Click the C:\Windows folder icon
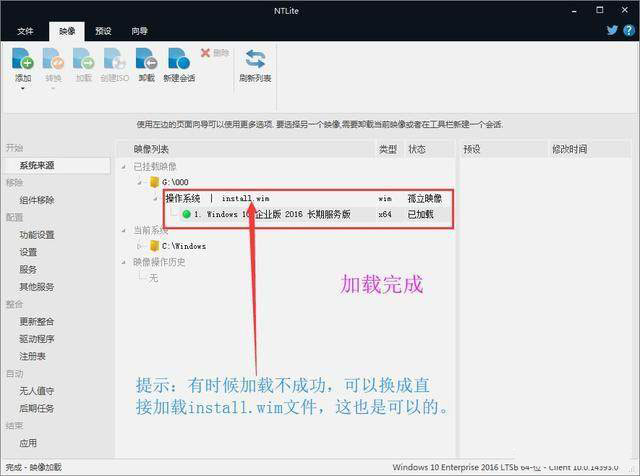The width and height of the screenshot is (640, 476). pyautogui.click(x=154, y=246)
